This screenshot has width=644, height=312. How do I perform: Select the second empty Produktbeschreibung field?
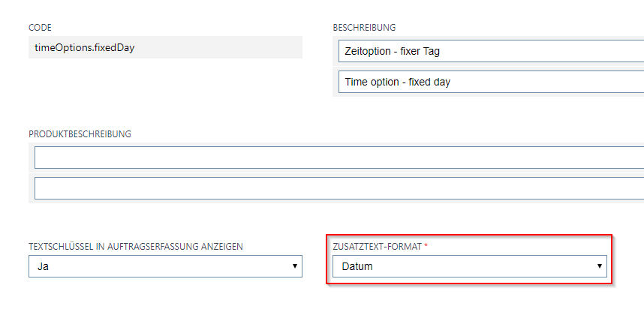coord(338,188)
